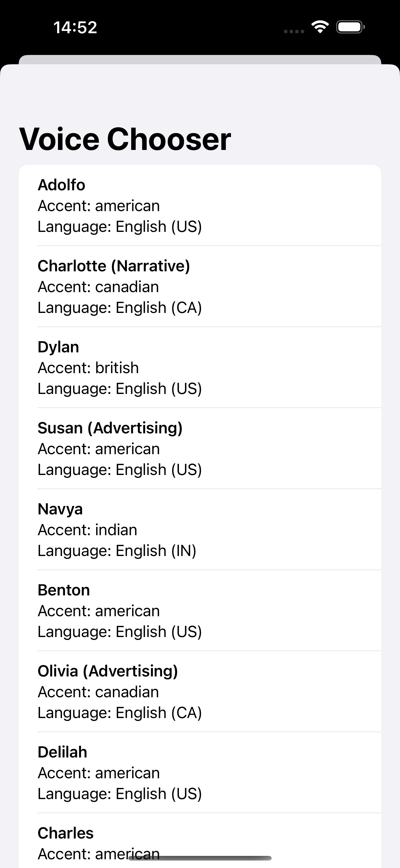Select the Susan (Advertising) voice
This screenshot has width=400, height=868.
point(110,428)
